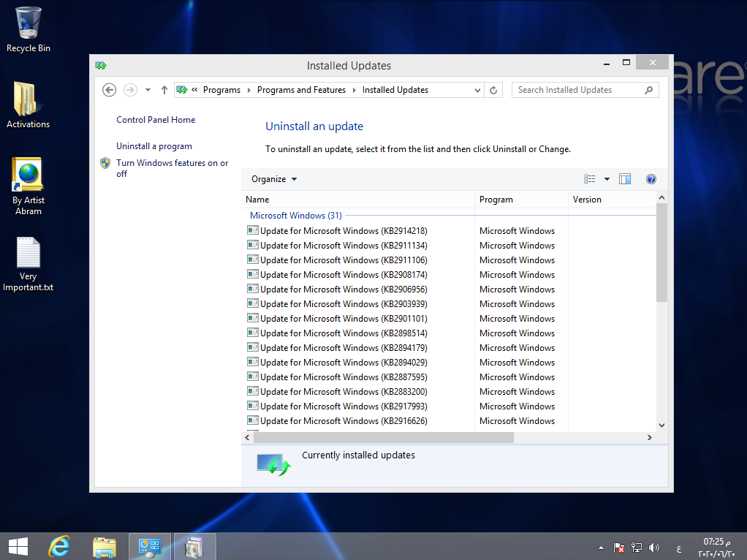Open File Explorer from taskbar
Screen dimensions: 747x560
coord(105,547)
